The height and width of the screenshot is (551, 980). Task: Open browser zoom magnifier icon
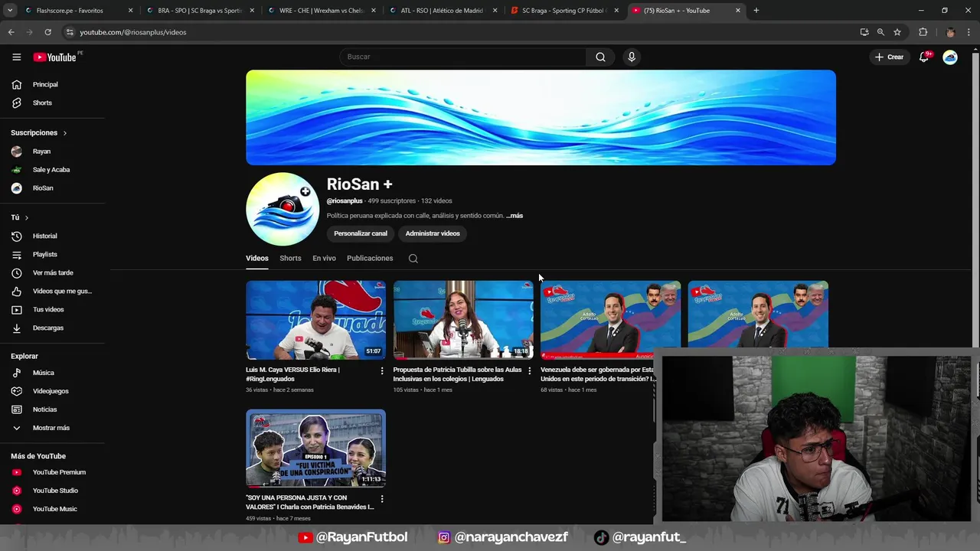(880, 32)
